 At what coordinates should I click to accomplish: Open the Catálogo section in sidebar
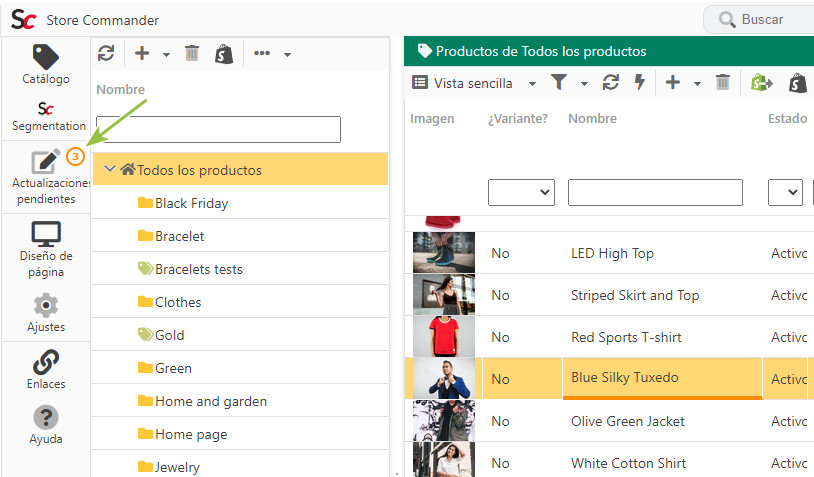click(x=46, y=64)
